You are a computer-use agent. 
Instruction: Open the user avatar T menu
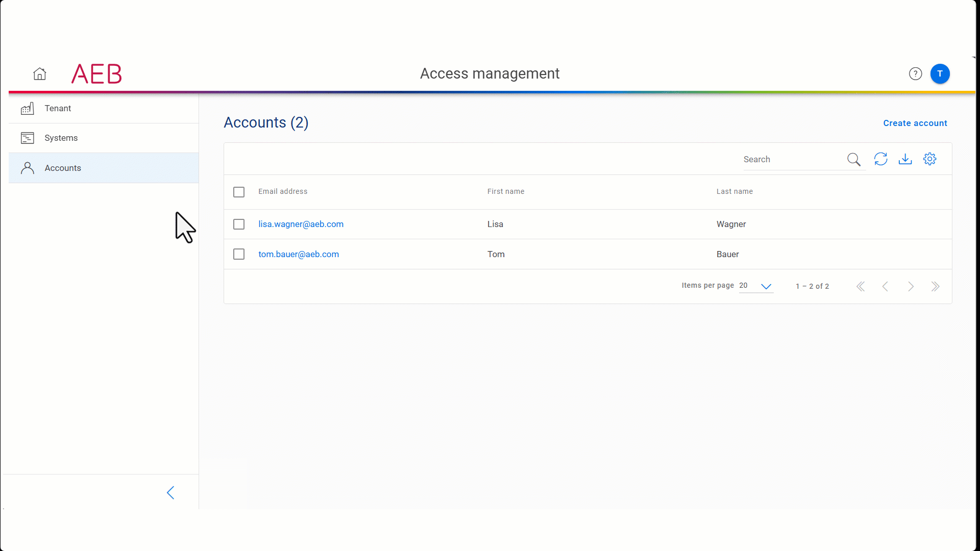coord(940,74)
